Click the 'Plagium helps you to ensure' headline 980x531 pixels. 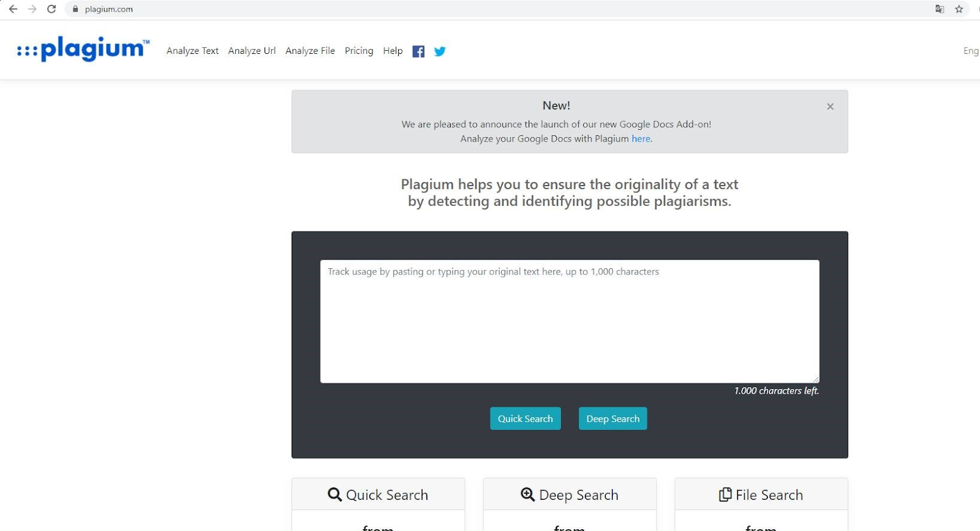(570, 193)
